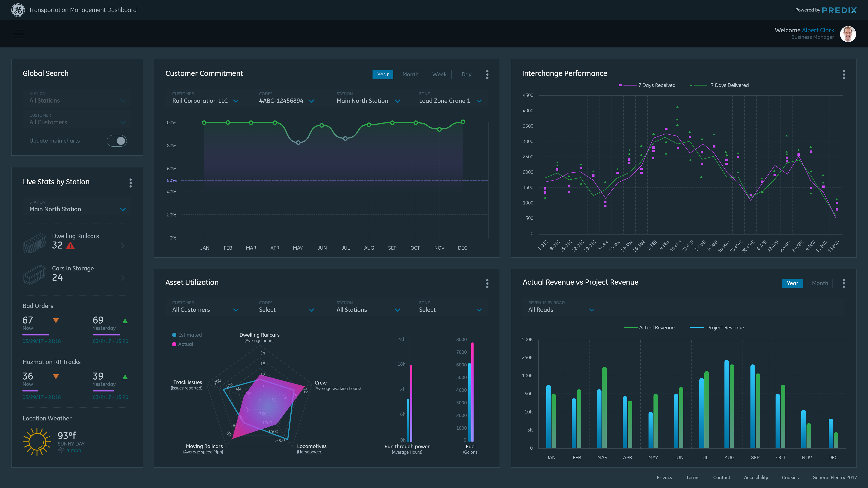Click the Cars in Storage arrow
Image resolution: width=868 pixels, height=488 pixels.
[123, 278]
